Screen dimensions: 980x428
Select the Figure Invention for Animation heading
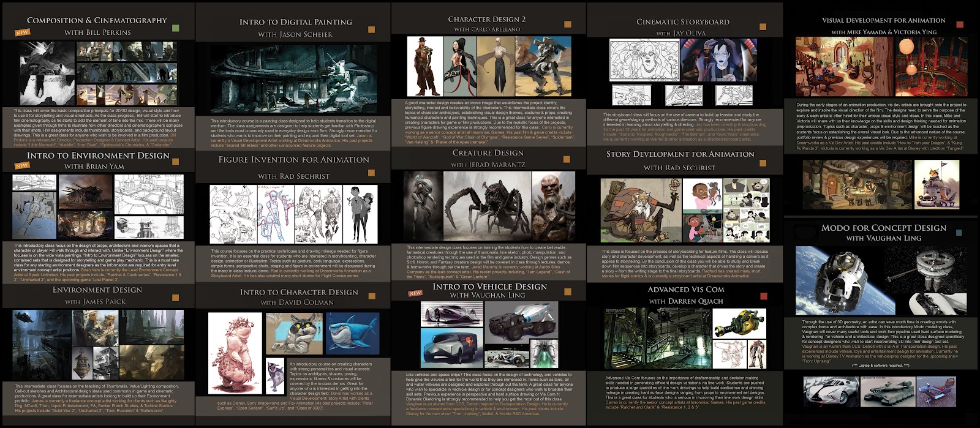coord(294,160)
